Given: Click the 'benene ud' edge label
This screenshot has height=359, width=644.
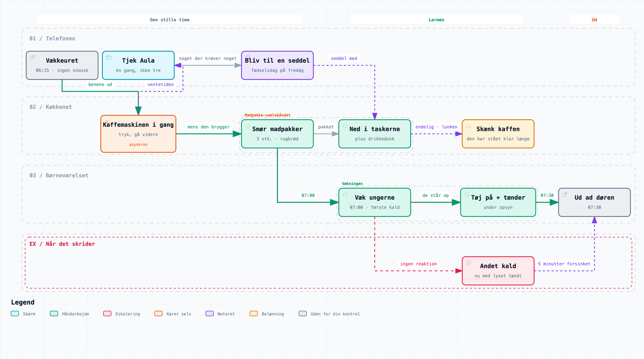Looking at the screenshot, I should tap(100, 85).
